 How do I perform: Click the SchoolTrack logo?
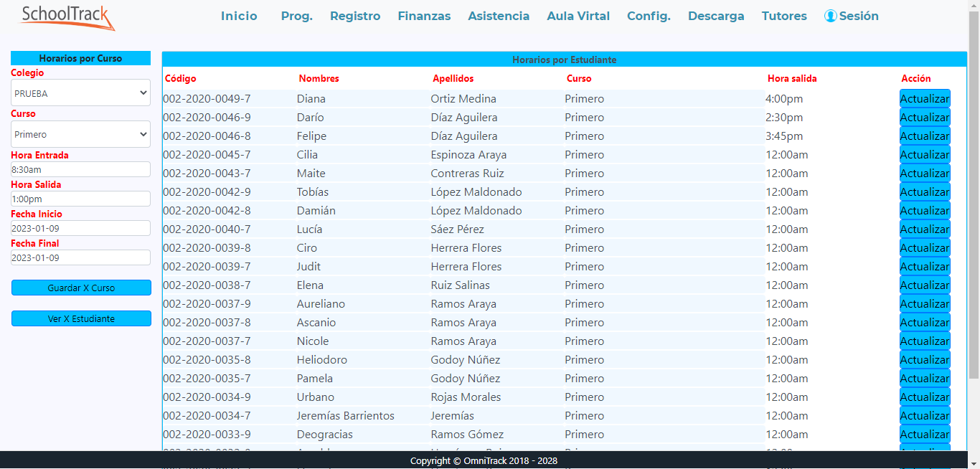[67, 17]
